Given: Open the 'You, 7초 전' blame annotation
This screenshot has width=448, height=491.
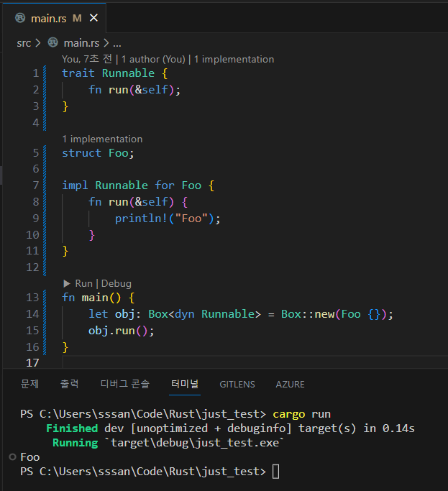Looking at the screenshot, I should tap(87, 59).
